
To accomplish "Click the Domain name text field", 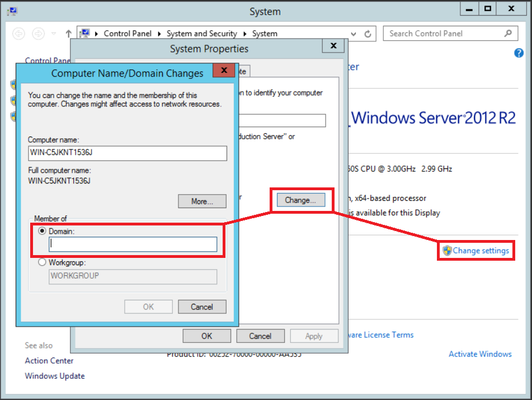I will pyautogui.click(x=133, y=244).
